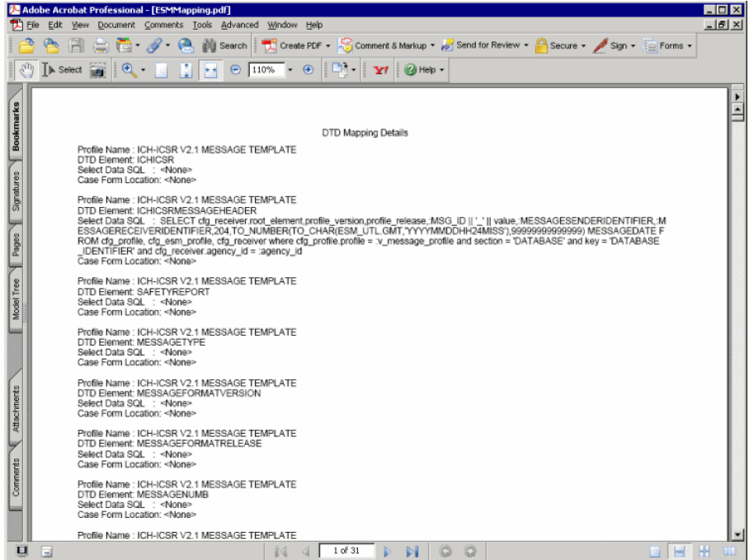Click the Zoom Out icon

pyautogui.click(x=234, y=72)
